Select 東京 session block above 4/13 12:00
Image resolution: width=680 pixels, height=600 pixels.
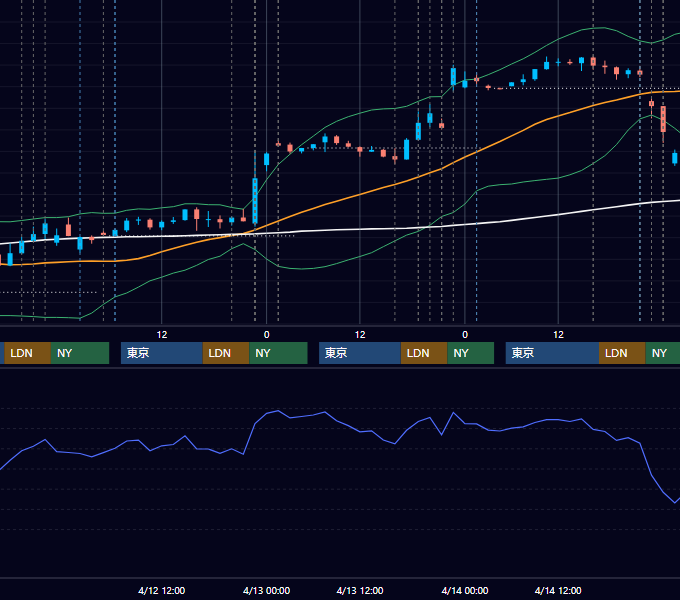[x=360, y=353]
